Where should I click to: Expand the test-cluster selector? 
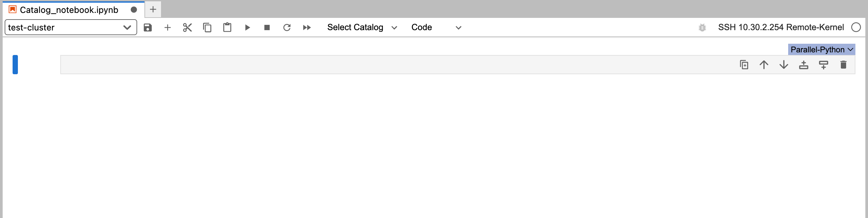pos(70,27)
